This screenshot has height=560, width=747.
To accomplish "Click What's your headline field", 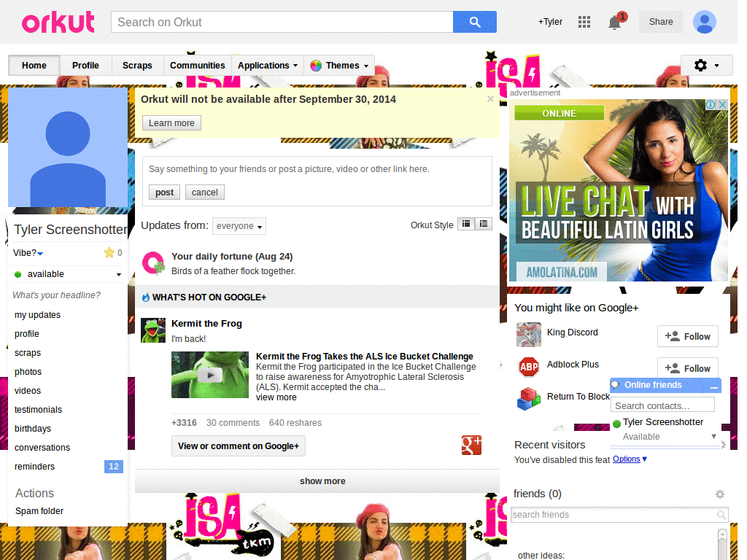I will coord(57,295).
